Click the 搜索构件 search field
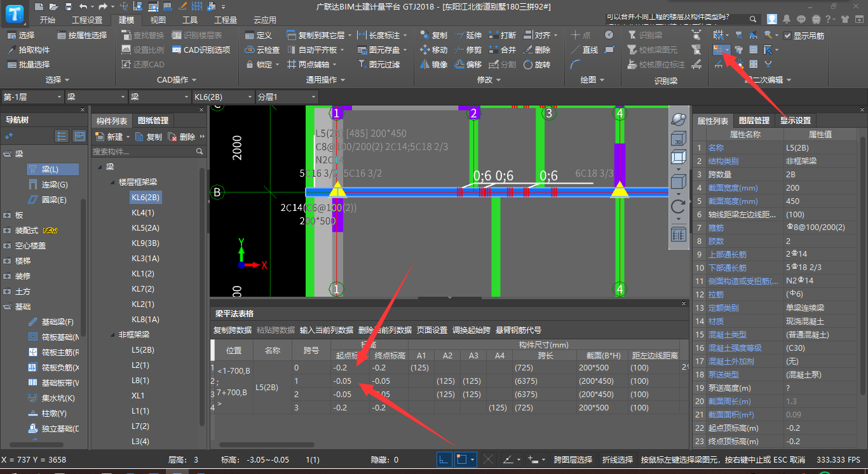This screenshot has width=868, height=474. coord(148,151)
